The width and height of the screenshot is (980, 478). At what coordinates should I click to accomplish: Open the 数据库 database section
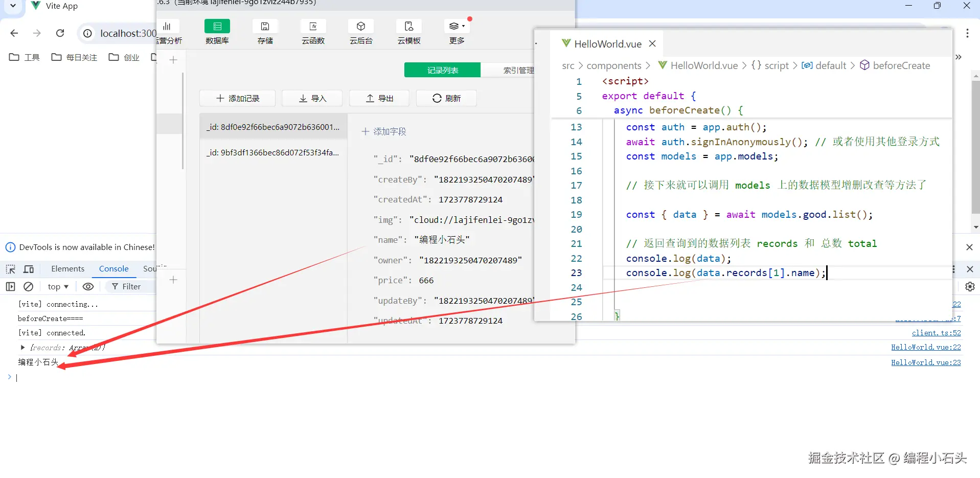click(217, 32)
